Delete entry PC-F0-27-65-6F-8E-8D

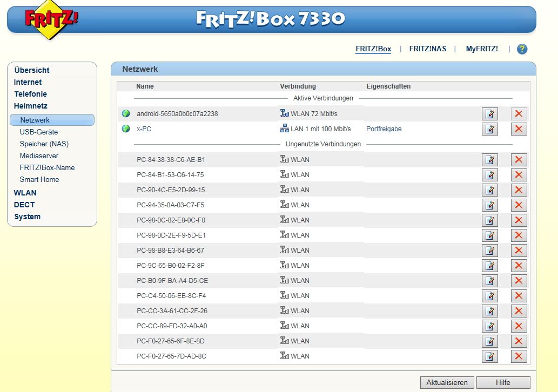[x=519, y=341]
